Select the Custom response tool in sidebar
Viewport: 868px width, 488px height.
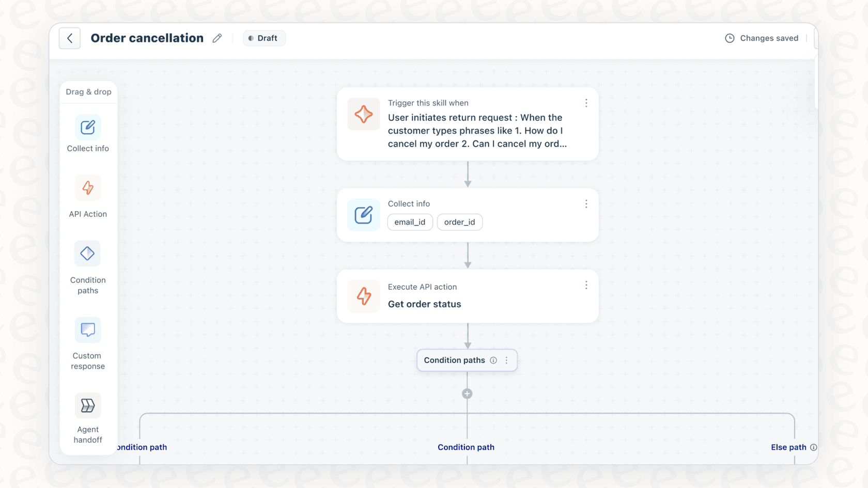(88, 343)
